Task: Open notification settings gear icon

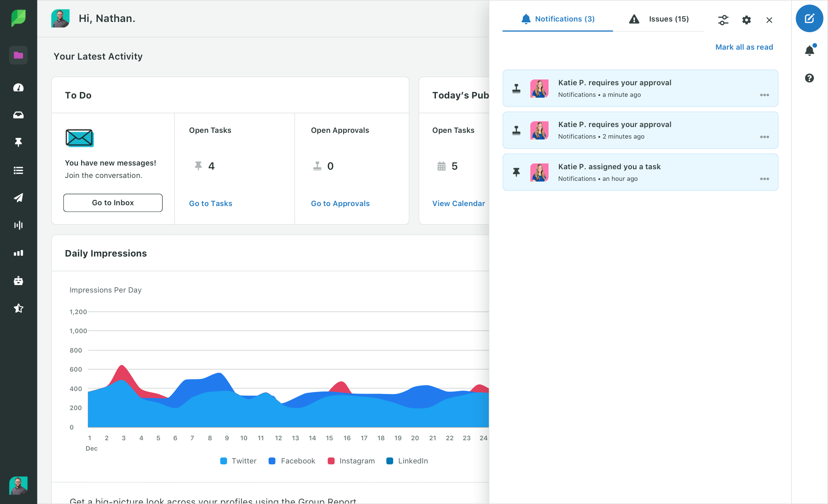Action: [x=746, y=20]
